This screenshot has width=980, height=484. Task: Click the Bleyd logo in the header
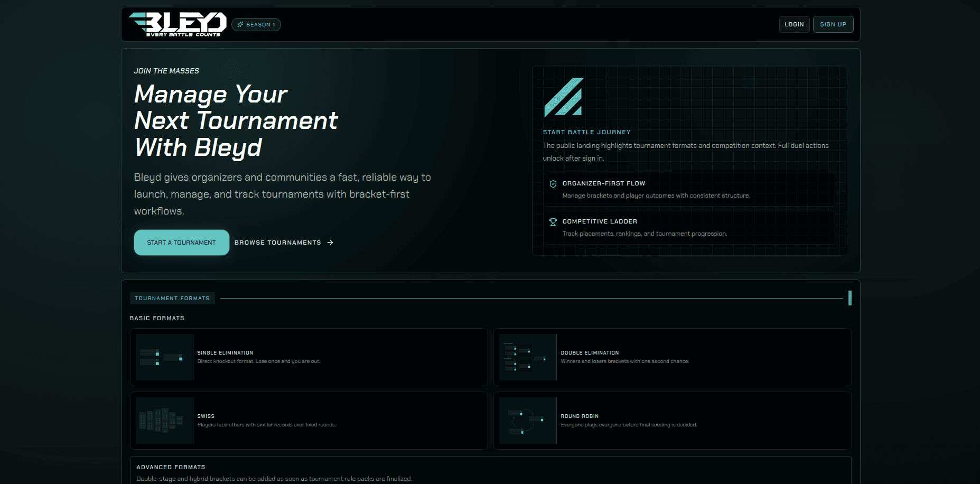pyautogui.click(x=178, y=24)
